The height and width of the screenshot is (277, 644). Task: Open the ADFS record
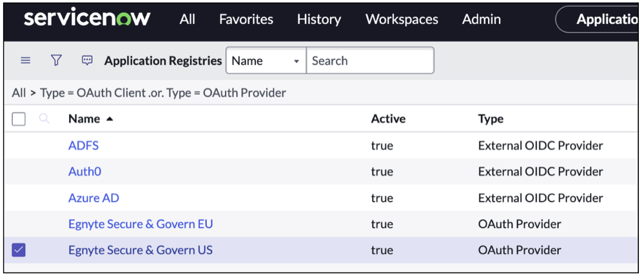click(x=83, y=146)
